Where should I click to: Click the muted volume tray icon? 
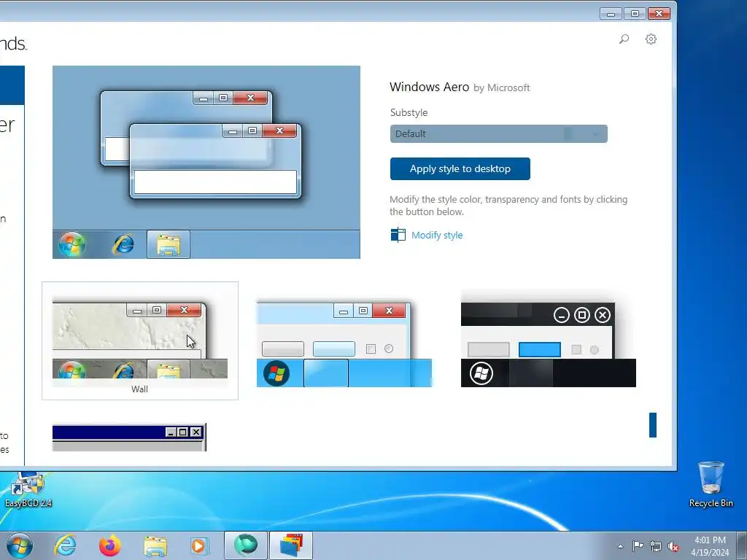point(673,547)
